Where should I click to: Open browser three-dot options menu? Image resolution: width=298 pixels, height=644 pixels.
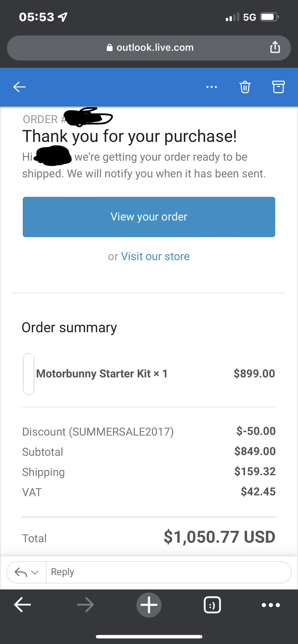click(270, 605)
